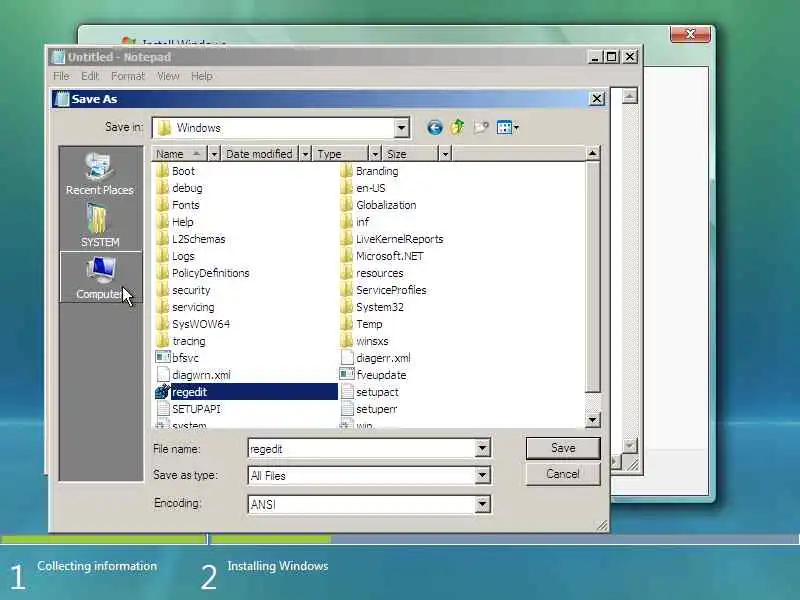Go up one folder level icon
The height and width of the screenshot is (600, 800).
coord(457,127)
